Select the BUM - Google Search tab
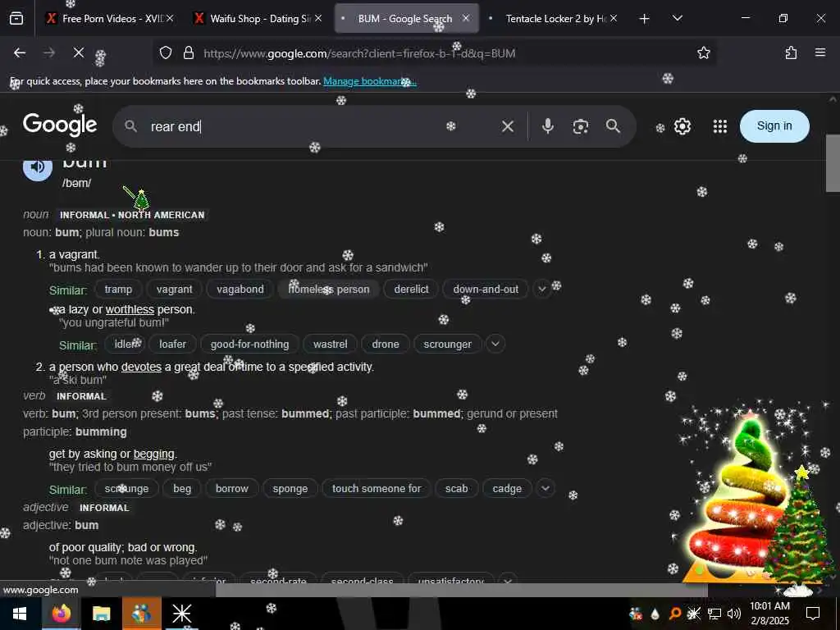This screenshot has height=630, width=840. 407,19
